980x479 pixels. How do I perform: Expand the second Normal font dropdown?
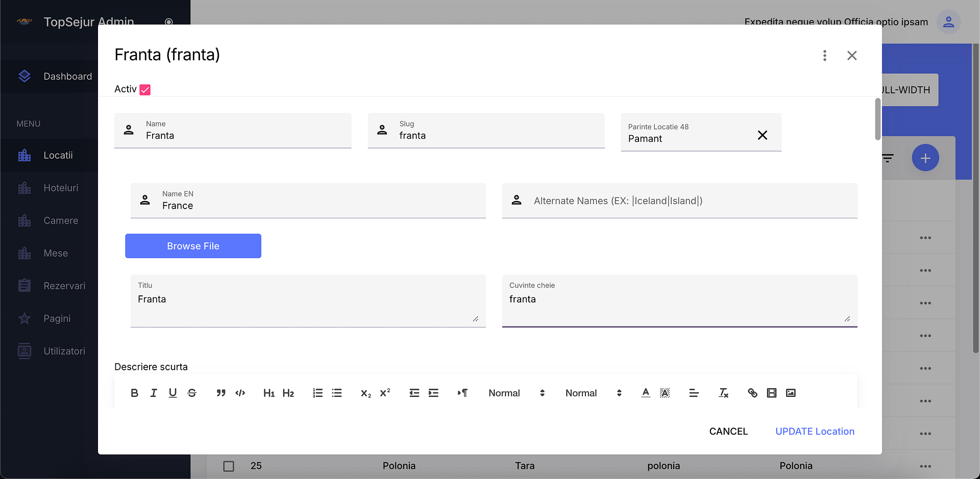(x=593, y=393)
